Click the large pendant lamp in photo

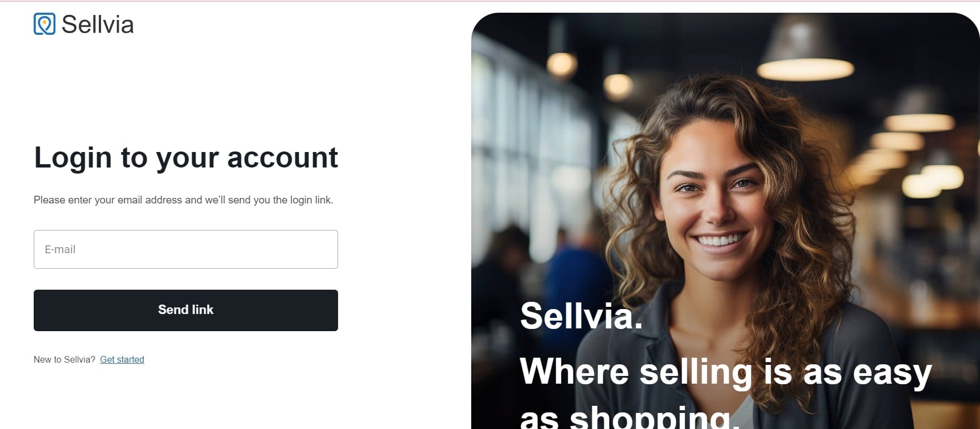pyautogui.click(x=805, y=51)
